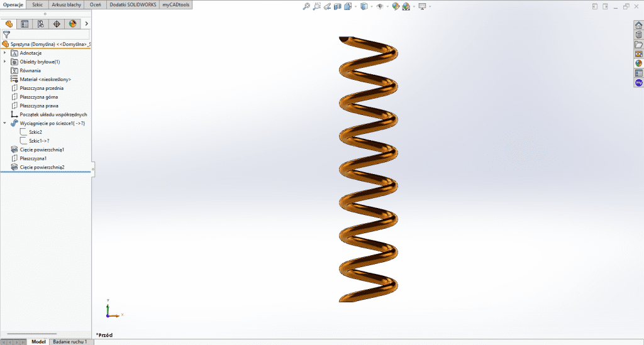644x345 pixels.
Task: Open the File Explorer folder icon in task pane
Action: pyautogui.click(x=638, y=44)
